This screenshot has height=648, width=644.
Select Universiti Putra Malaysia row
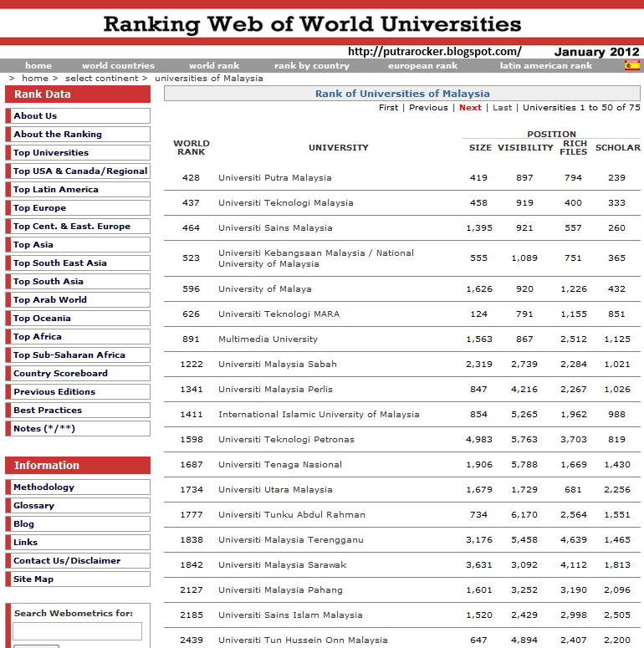coord(402,178)
